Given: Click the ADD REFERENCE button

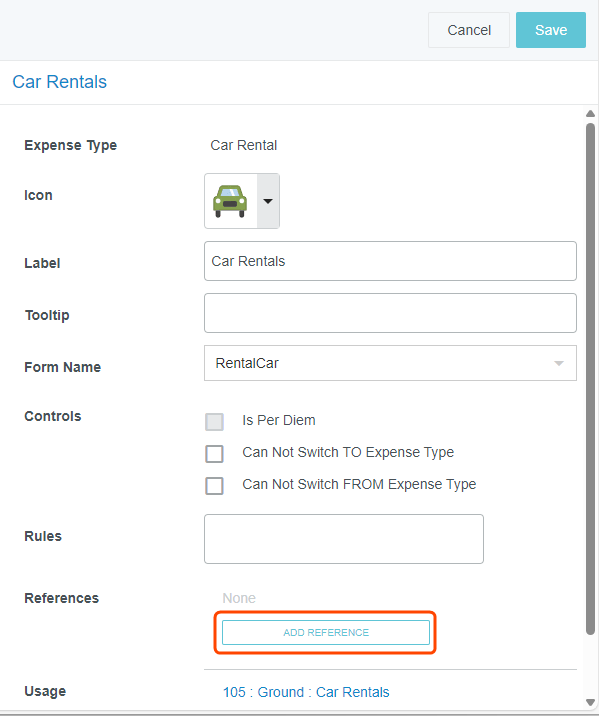Looking at the screenshot, I should (x=326, y=632).
